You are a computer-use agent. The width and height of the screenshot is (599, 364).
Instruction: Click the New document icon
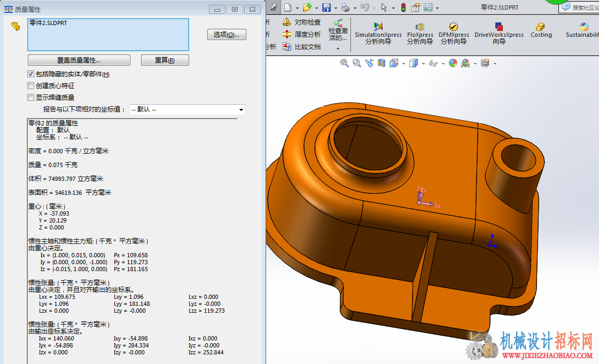coord(287,7)
